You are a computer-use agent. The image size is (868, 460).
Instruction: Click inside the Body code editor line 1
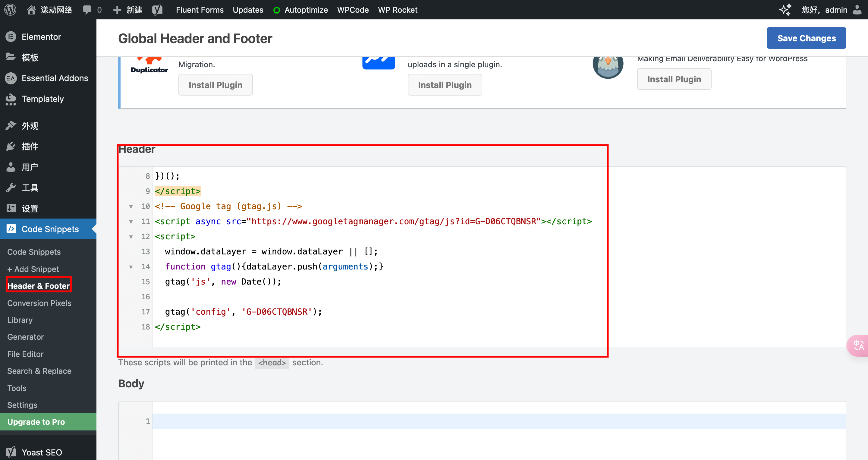pos(499,421)
